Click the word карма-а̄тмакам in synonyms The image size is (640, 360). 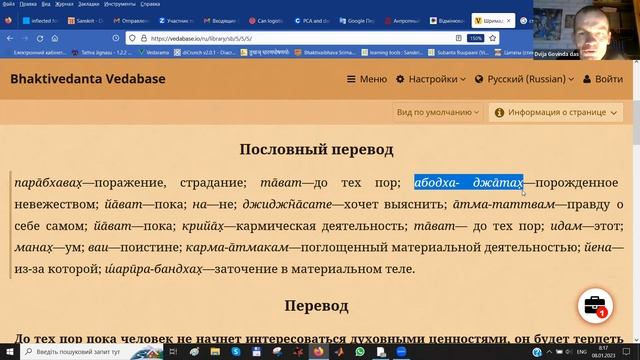(x=237, y=247)
